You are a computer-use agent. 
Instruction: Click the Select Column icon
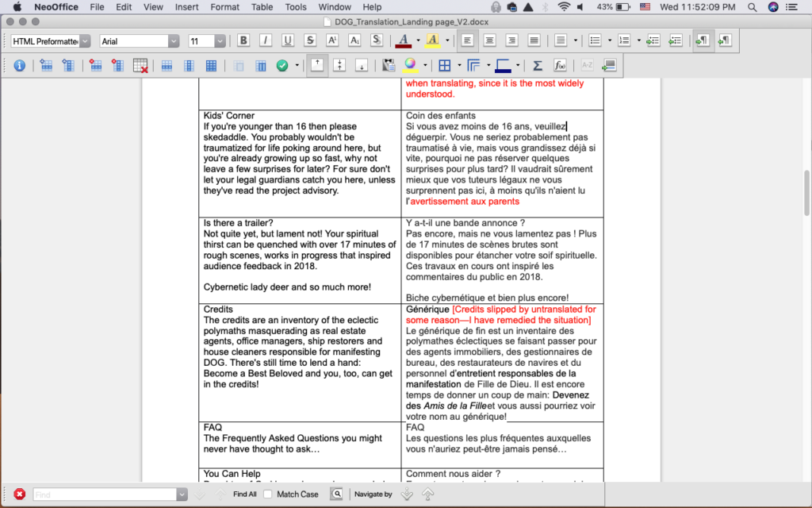coord(189,65)
